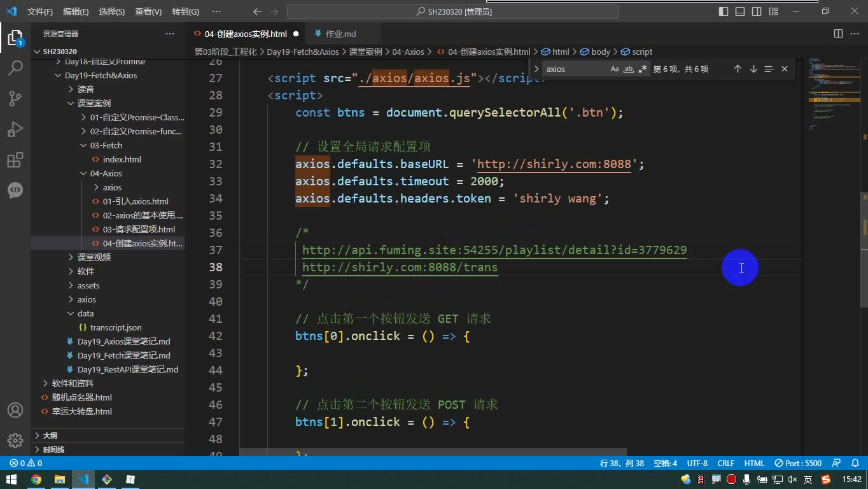Toggle Match Case in find widget
The width and height of the screenshot is (868, 489).
click(x=615, y=69)
